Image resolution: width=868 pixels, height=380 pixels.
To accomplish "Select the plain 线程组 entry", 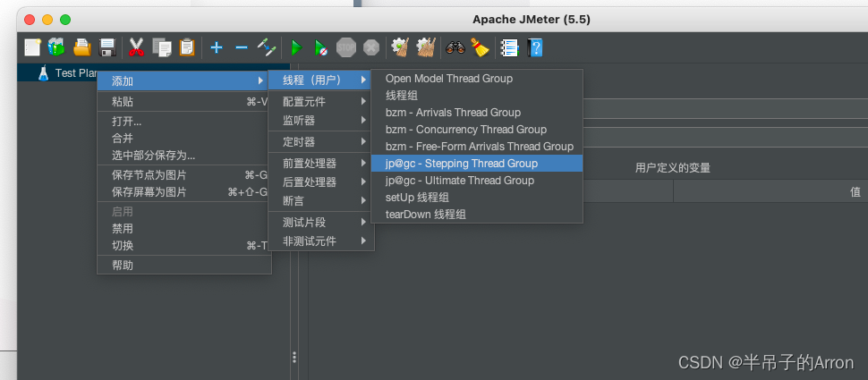I will [x=477, y=96].
